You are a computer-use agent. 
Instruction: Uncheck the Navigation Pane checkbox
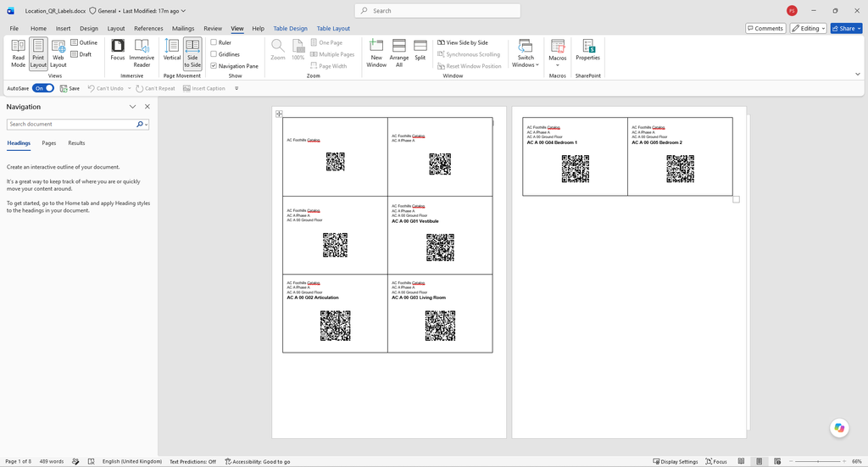coord(214,66)
